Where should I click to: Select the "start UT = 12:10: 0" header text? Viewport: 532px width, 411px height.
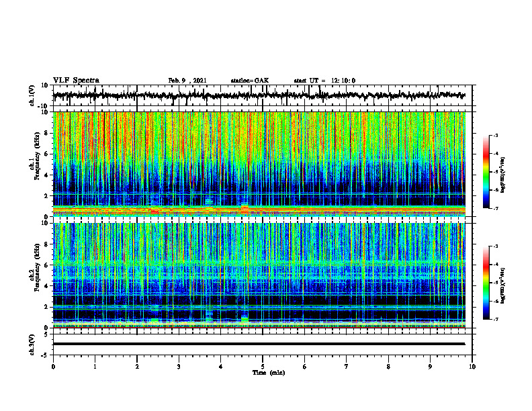pyautogui.click(x=324, y=81)
